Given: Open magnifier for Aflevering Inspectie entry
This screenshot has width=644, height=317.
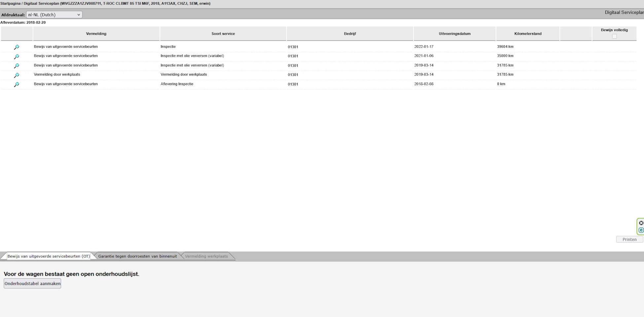Looking at the screenshot, I should pos(17,85).
